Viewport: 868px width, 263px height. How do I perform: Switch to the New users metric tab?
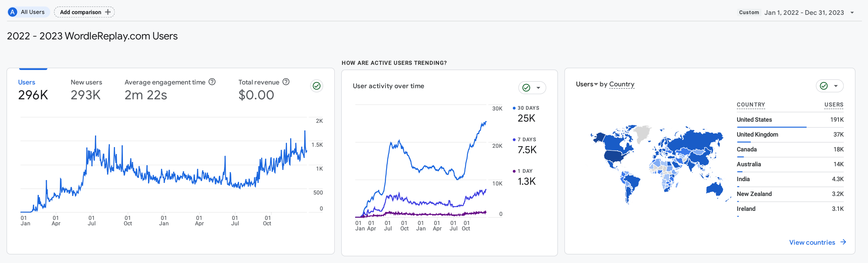pos(86,82)
